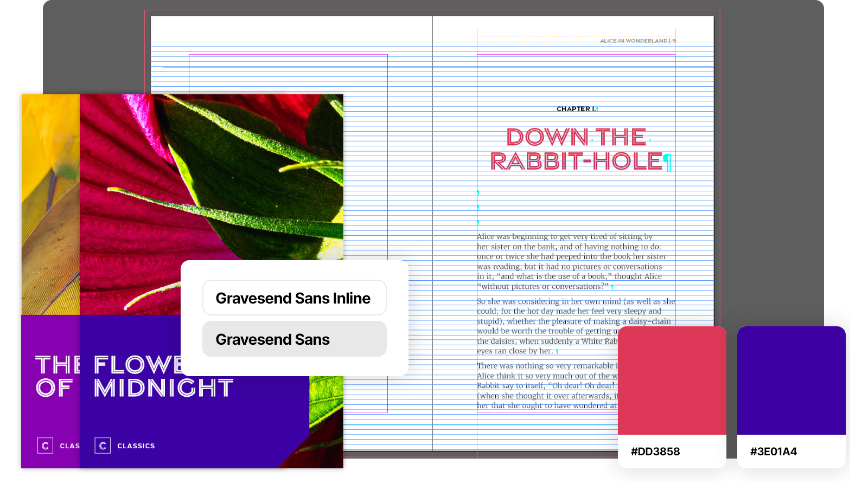Pick the purple #3E01A4 color swatch

(791, 381)
